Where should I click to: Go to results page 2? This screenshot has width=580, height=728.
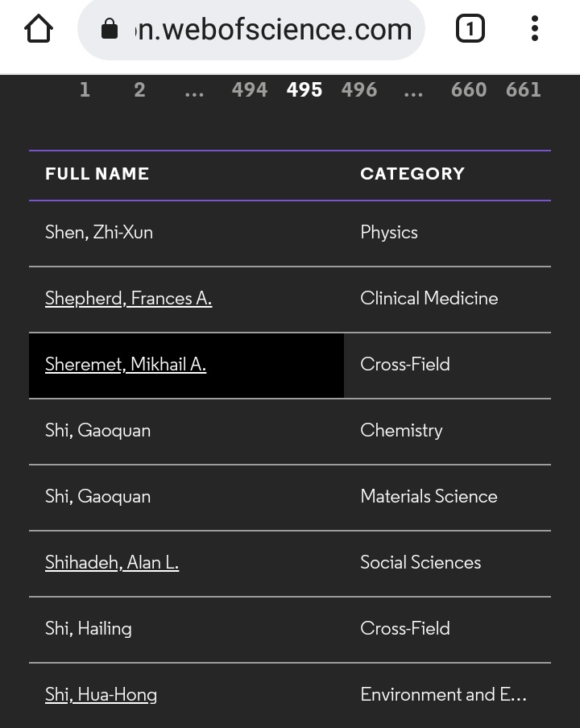tap(139, 89)
